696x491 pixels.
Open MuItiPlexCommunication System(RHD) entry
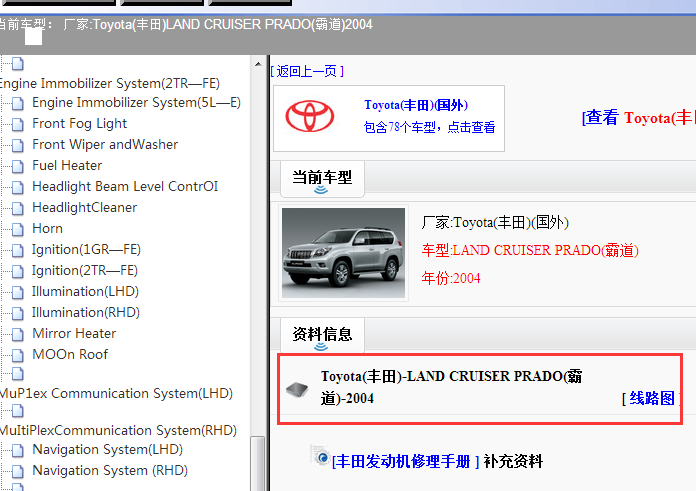[x=118, y=430]
